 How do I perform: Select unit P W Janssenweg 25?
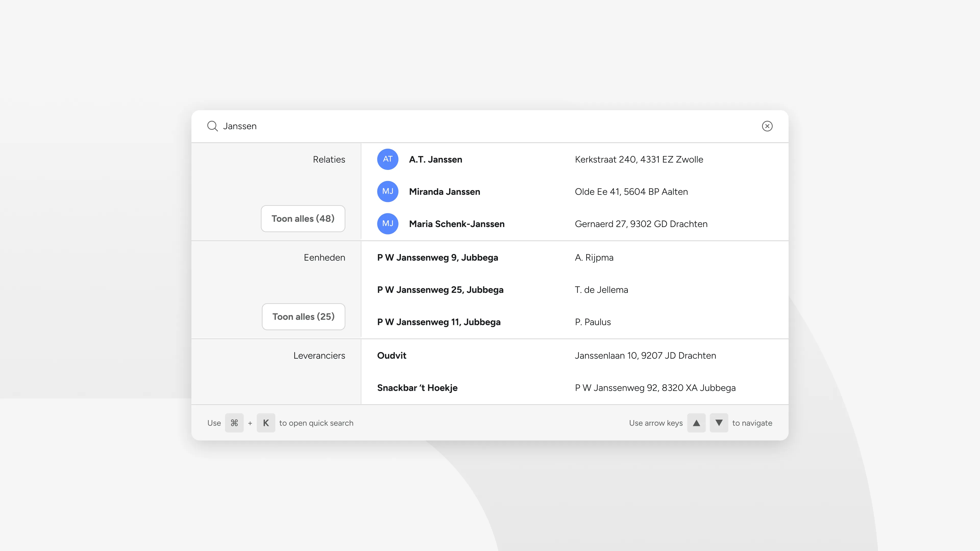point(440,289)
